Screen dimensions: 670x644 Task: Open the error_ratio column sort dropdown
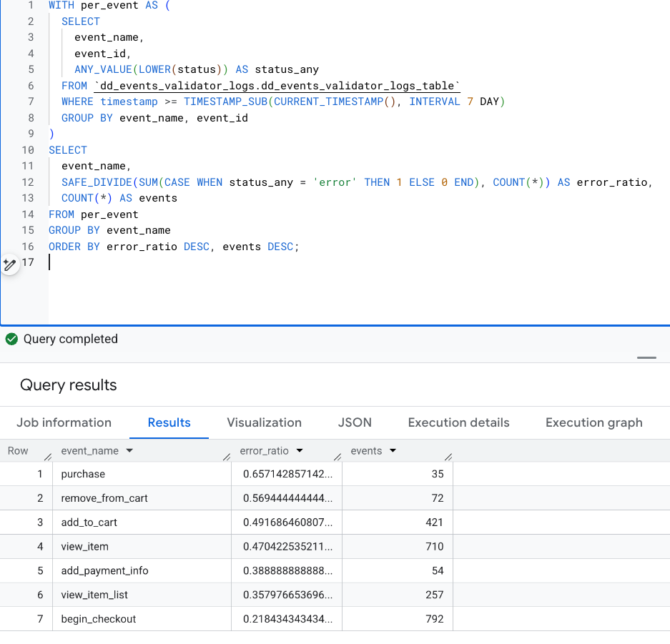click(300, 450)
